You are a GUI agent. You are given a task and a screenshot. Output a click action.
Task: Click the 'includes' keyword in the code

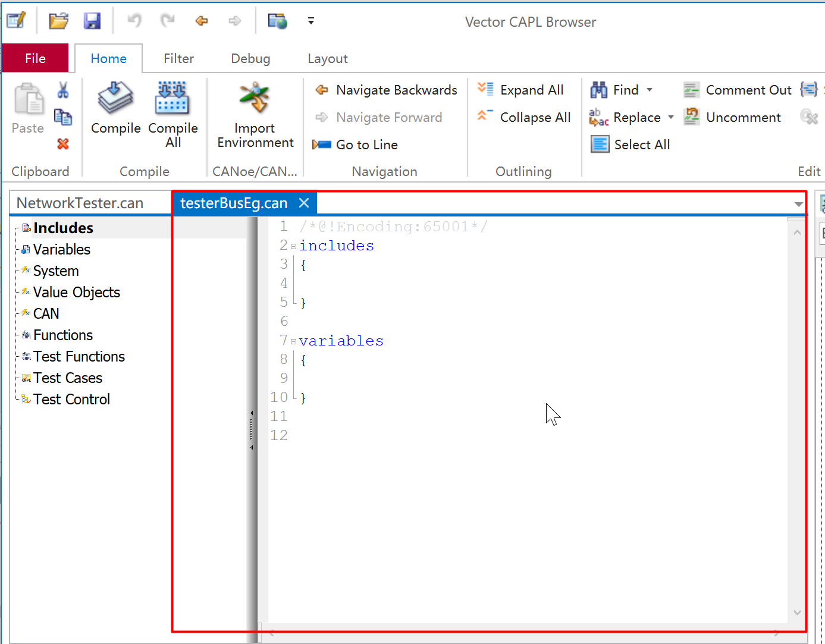point(337,246)
